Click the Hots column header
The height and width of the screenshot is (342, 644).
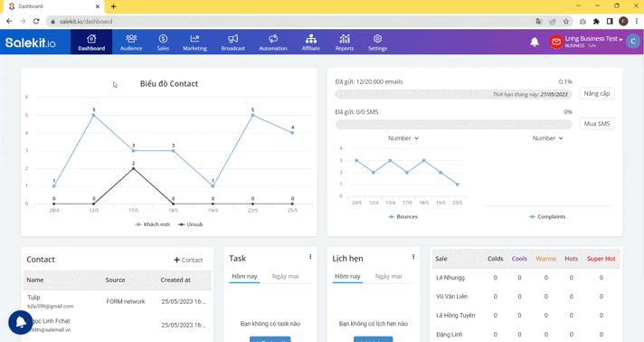coord(572,259)
